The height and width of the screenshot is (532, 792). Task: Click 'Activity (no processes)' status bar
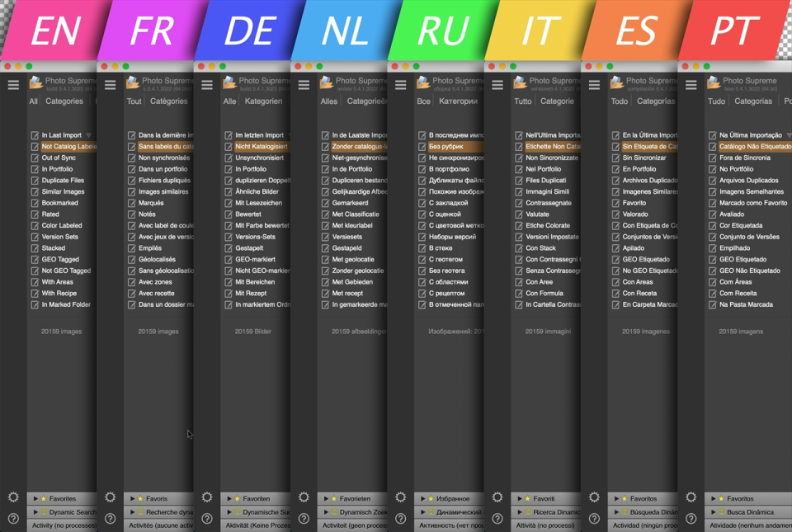(x=63, y=525)
